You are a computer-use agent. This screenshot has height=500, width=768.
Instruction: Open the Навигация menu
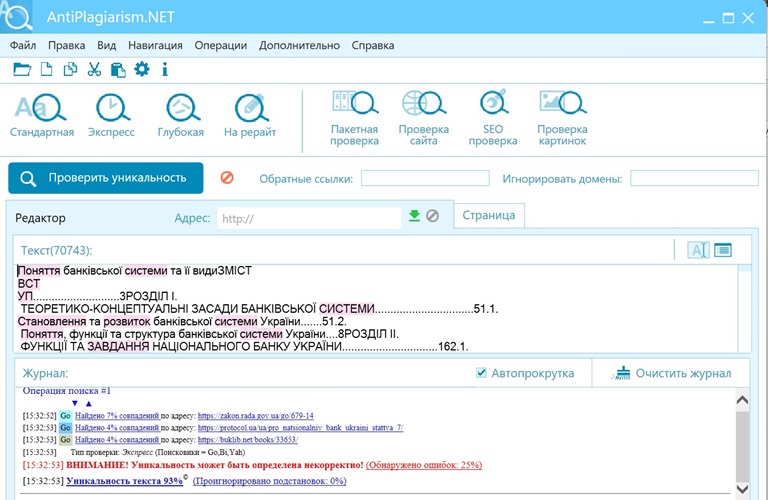155,46
